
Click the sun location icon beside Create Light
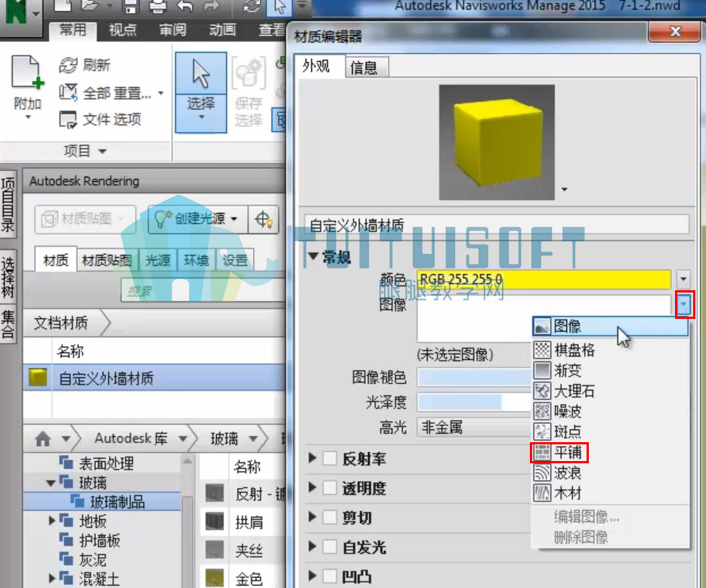pyautogui.click(x=263, y=219)
